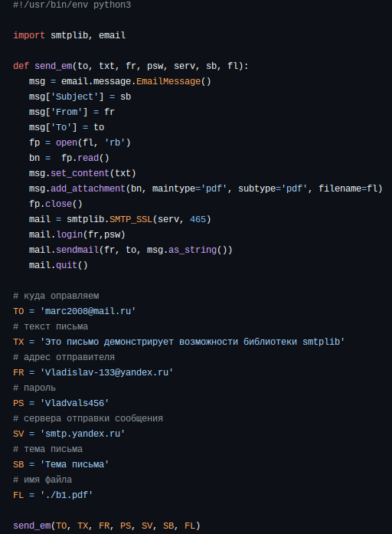Click the msg['From'] assignment line
The height and width of the screenshot is (534, 392).
point(72,112)
